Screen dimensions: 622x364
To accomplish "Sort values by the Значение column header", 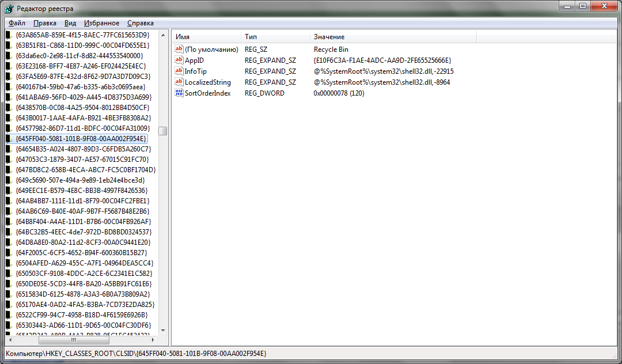I will pyautogui.click(x=393, y=36).
